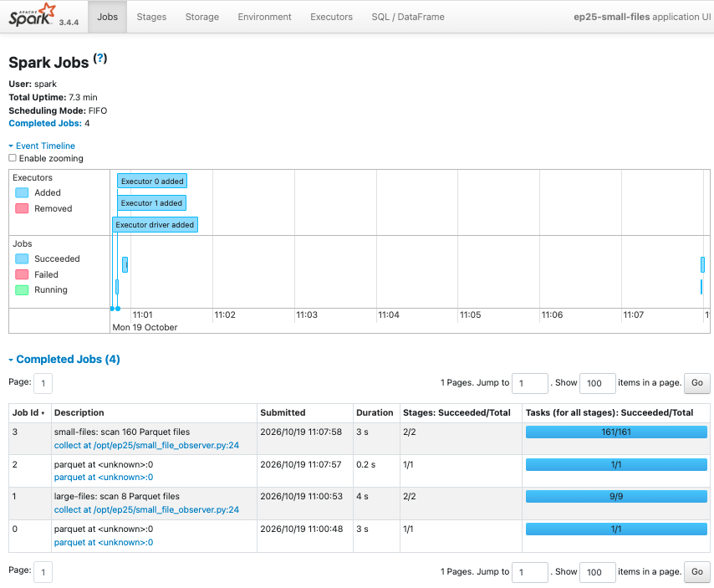714x588 pixels.
Task: Click the top Jump to page input
Action: (x=530, y=383)
